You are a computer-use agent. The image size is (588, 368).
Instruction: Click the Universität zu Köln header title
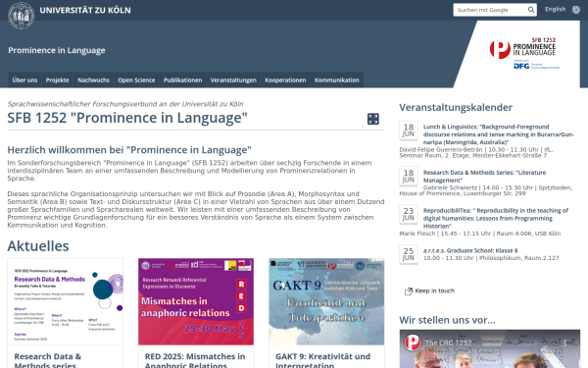[85, 10]
